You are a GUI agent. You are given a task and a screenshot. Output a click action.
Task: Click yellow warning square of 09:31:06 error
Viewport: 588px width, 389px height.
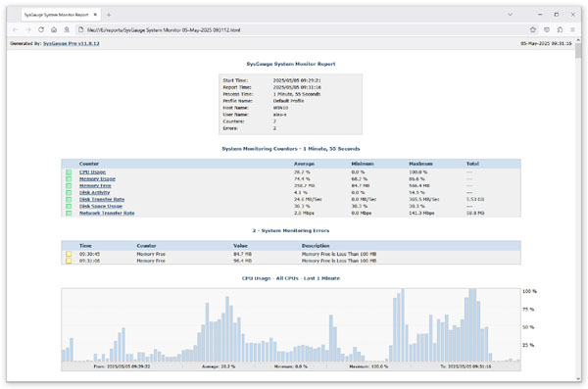click(x=69, y=261)
